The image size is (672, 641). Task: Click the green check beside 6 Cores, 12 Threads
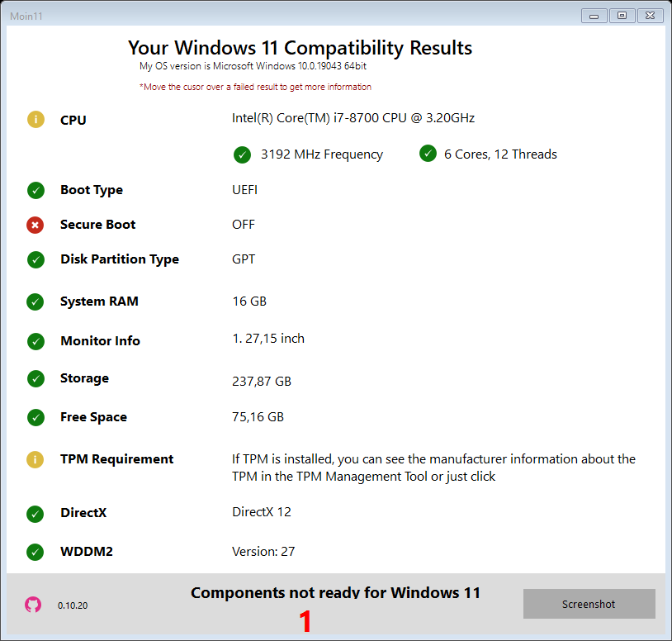pyautogui.click(x=428, y=154)
